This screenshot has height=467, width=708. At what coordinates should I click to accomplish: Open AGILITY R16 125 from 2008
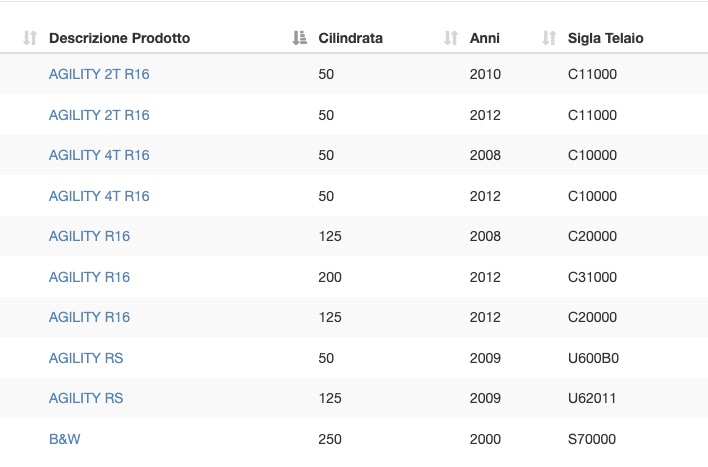89,236
